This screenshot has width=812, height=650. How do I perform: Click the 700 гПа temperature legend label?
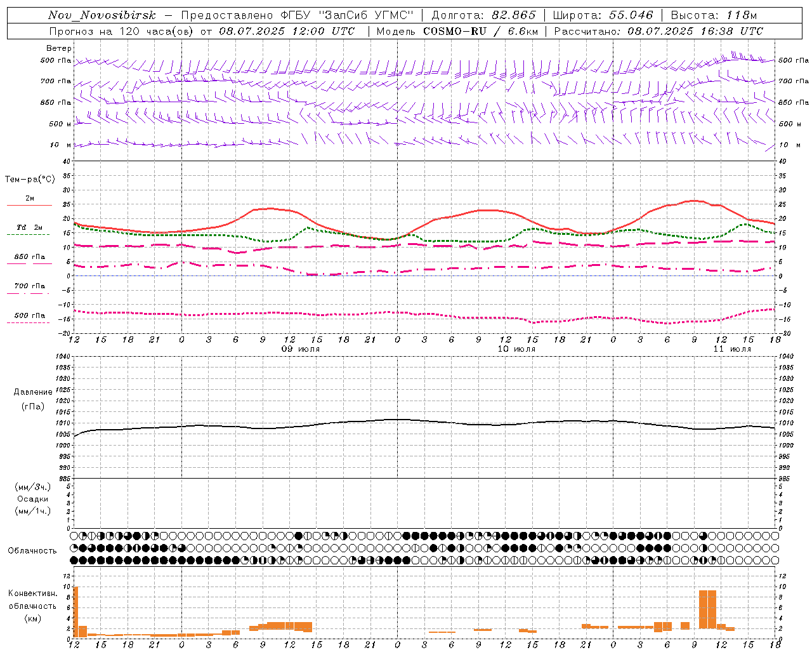point(30,286)
